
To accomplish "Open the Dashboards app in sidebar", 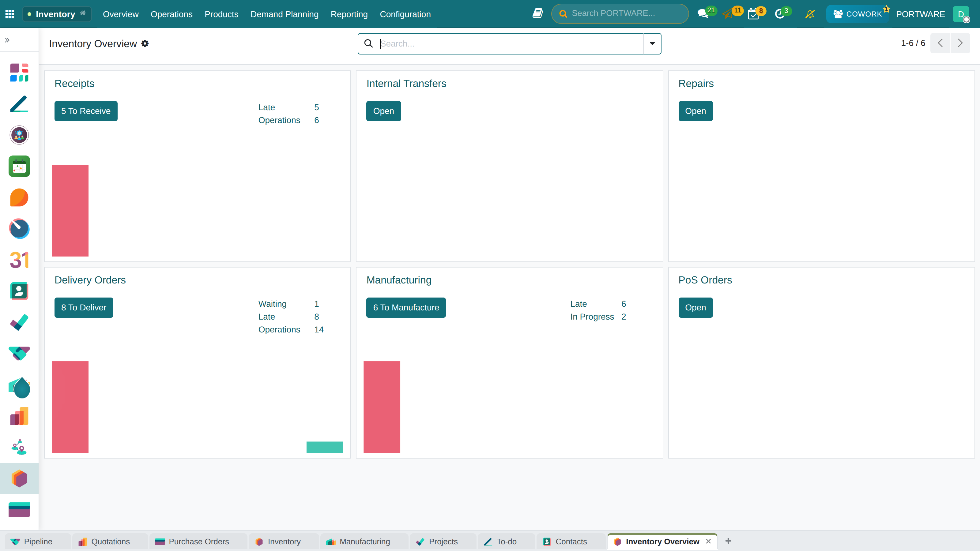I will click(x=19, y=73).
